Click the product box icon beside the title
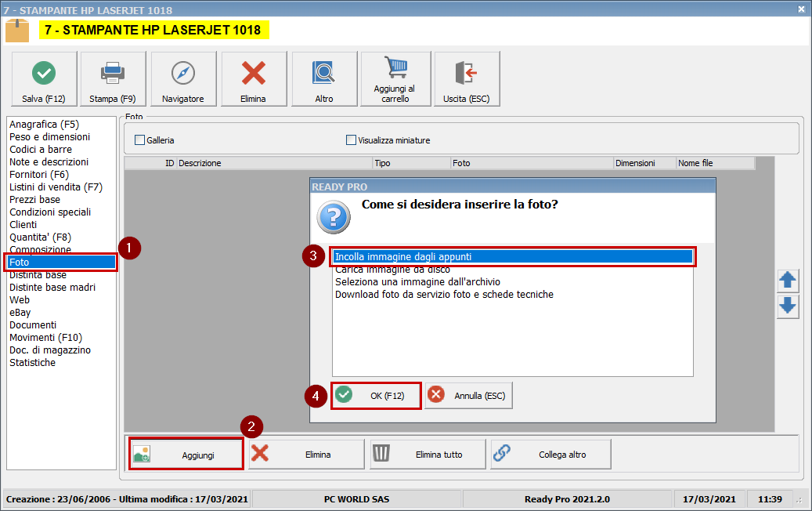 tap(17, 31)
